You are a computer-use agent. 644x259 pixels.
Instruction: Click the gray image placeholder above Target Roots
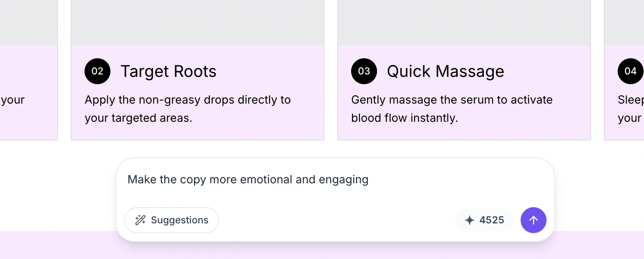[x=197, y=22]
